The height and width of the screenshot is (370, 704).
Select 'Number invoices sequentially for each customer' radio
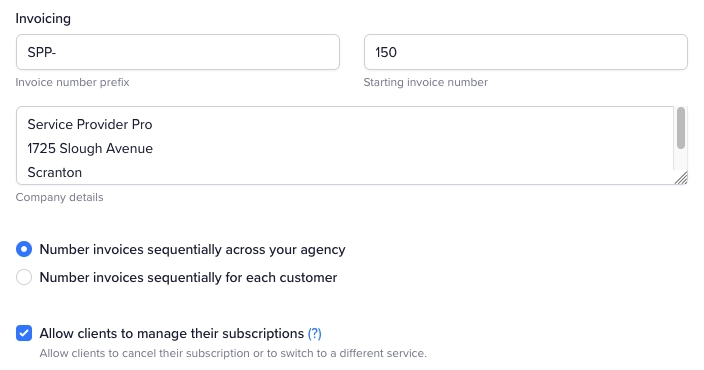pyautogui.click(x=24, y=277)
